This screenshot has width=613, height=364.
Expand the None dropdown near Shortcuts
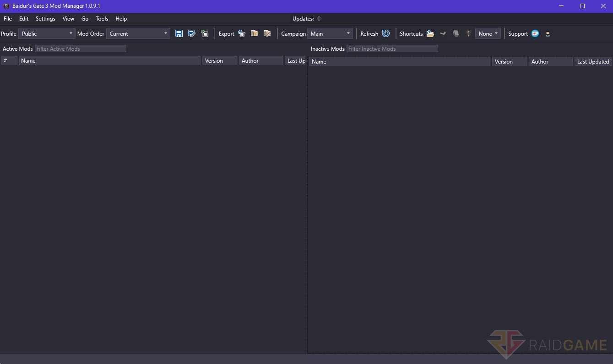pos(488,33)
